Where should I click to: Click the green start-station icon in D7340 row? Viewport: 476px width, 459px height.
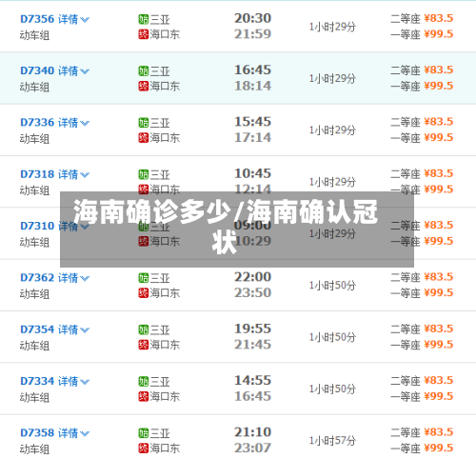coord(144,71)
